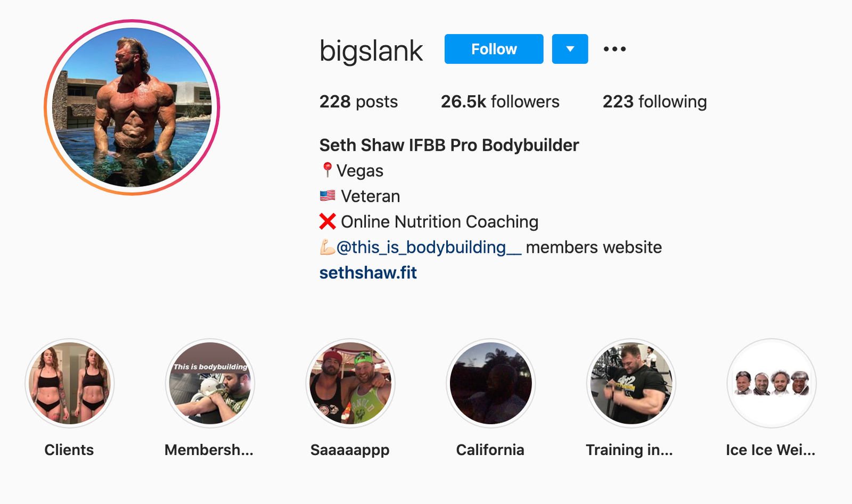This screenshot has height=504, width=852.
Task: Open the California story highlight circle
Action: click(x=490, y=383)
